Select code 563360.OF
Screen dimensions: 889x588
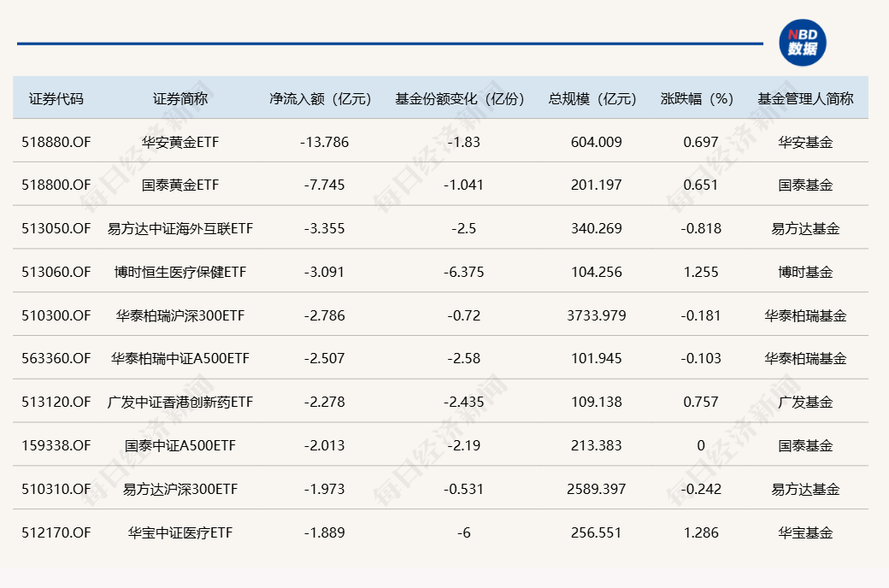56,358
